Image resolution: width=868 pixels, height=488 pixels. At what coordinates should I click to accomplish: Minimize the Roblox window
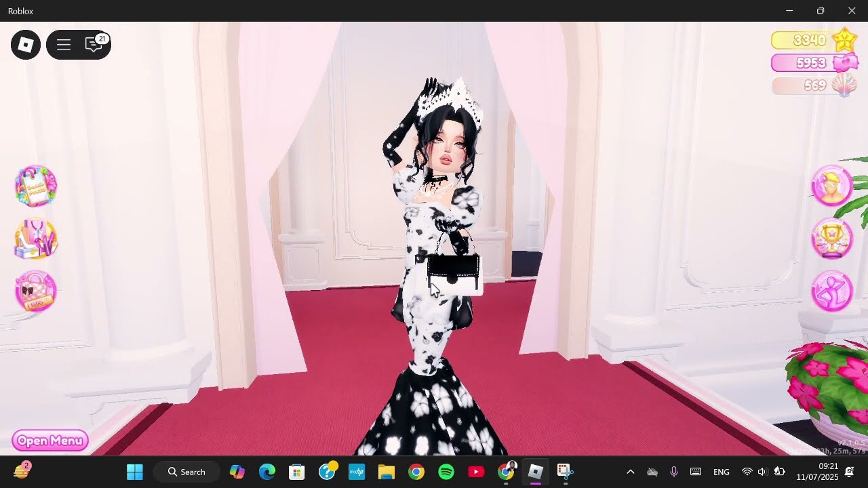point(789,11)
